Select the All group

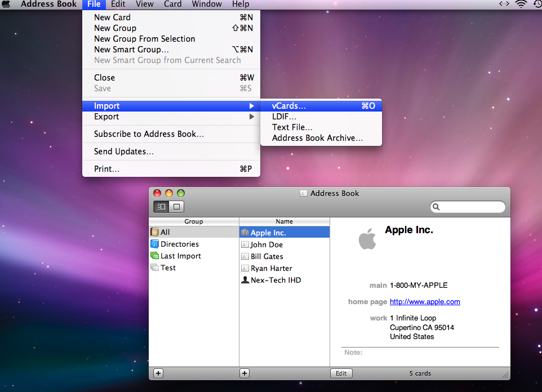point(194,232)
